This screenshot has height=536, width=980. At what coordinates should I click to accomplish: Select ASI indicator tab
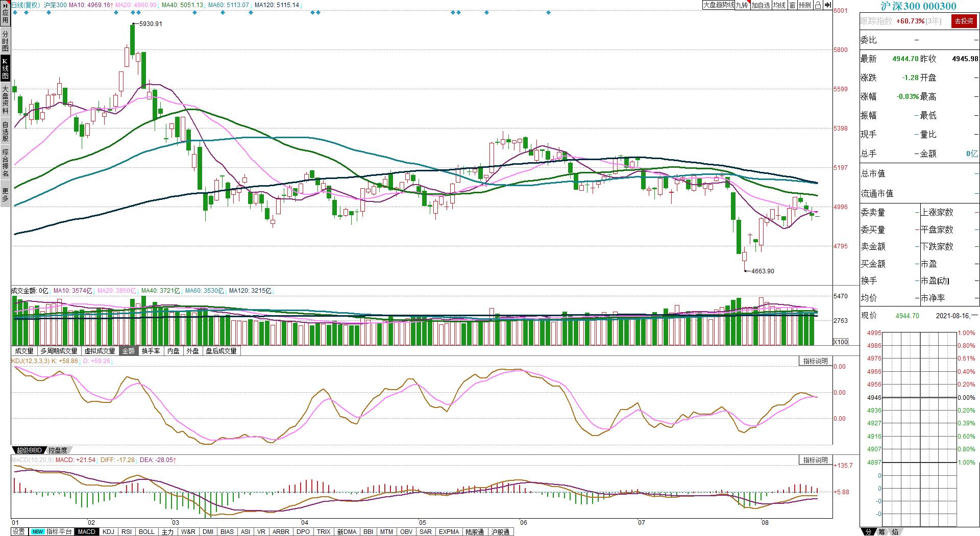click(246, 531)
